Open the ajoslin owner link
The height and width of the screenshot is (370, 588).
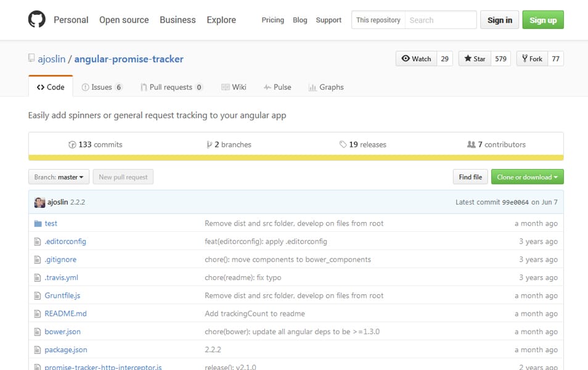pos(51,59)
